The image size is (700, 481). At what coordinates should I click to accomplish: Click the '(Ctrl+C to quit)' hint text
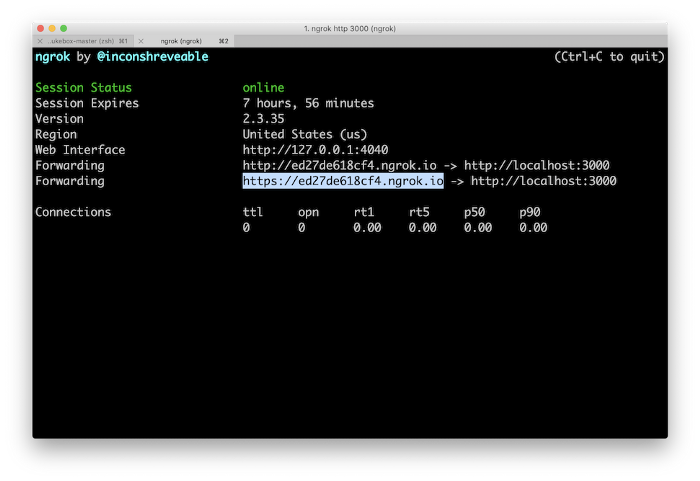pyautogui.click(x=609, y=57)
